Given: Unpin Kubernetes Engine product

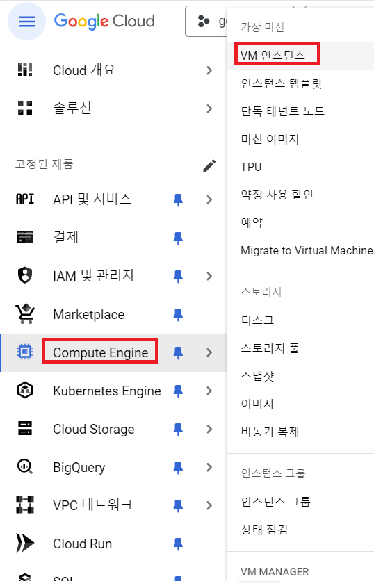Looking at the screenshot, I should coord(178,391).
